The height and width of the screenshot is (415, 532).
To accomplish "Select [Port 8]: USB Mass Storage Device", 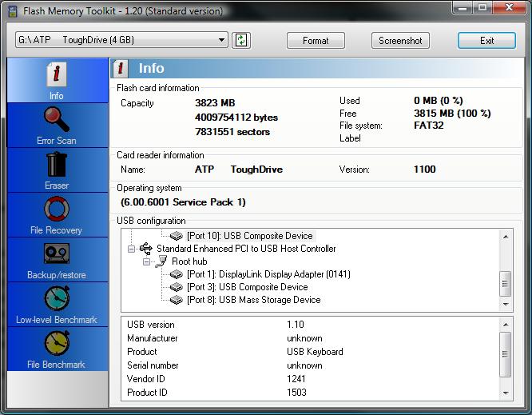I will (254, 300).
